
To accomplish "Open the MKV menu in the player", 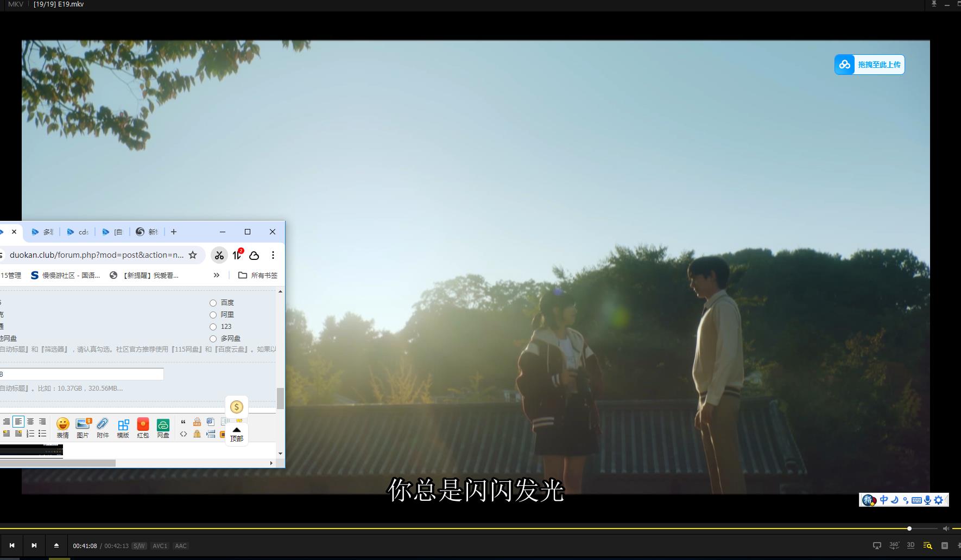I will click(15, 4).
